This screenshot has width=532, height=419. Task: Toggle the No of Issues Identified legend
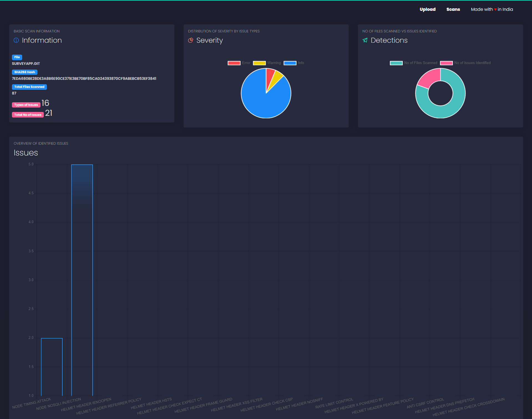click(465, 63)
